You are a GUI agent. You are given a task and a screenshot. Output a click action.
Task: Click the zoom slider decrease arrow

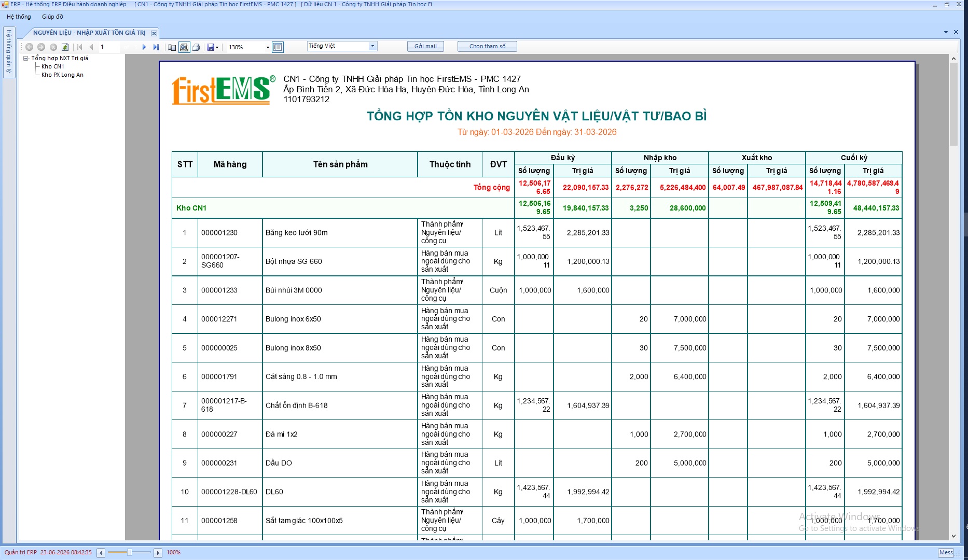[101, 553]
